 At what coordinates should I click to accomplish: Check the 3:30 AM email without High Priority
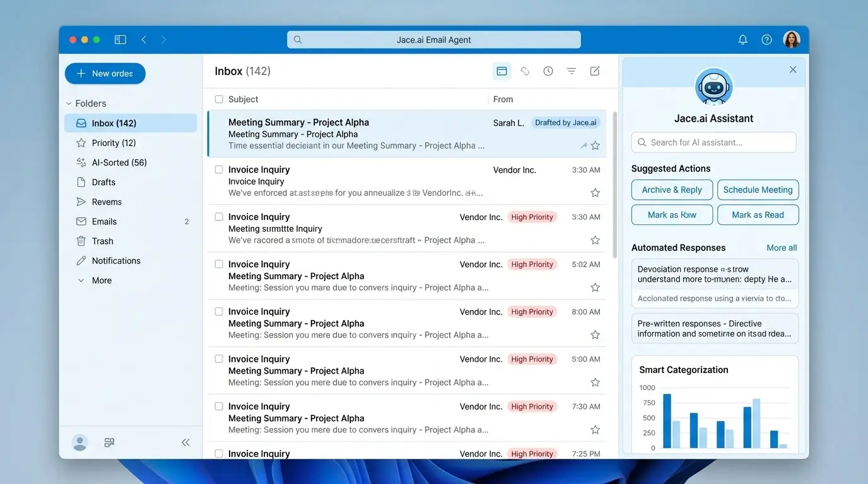coord(219,170)
